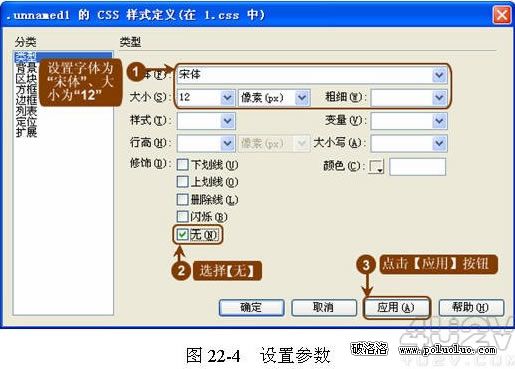
Task: Click the 帮助 help button
Action: (x=471, y=307)
